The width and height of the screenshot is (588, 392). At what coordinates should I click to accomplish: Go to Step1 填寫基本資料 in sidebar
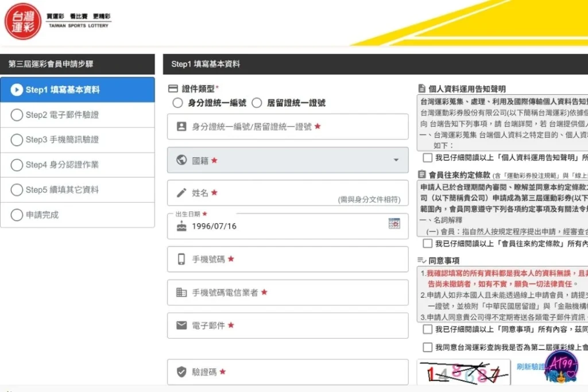[78, 90]
